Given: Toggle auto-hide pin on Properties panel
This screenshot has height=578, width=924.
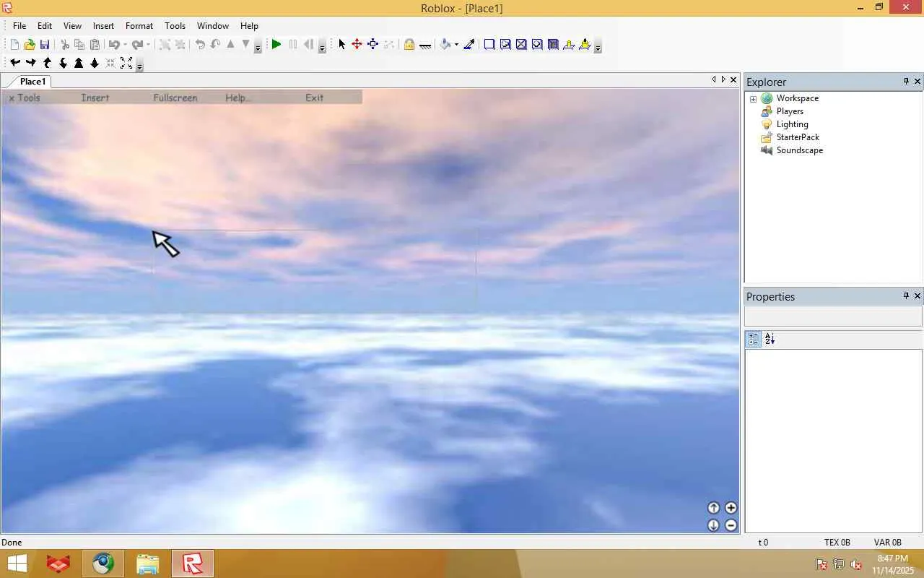Looking at the screenshot, I should coord(906,296).
